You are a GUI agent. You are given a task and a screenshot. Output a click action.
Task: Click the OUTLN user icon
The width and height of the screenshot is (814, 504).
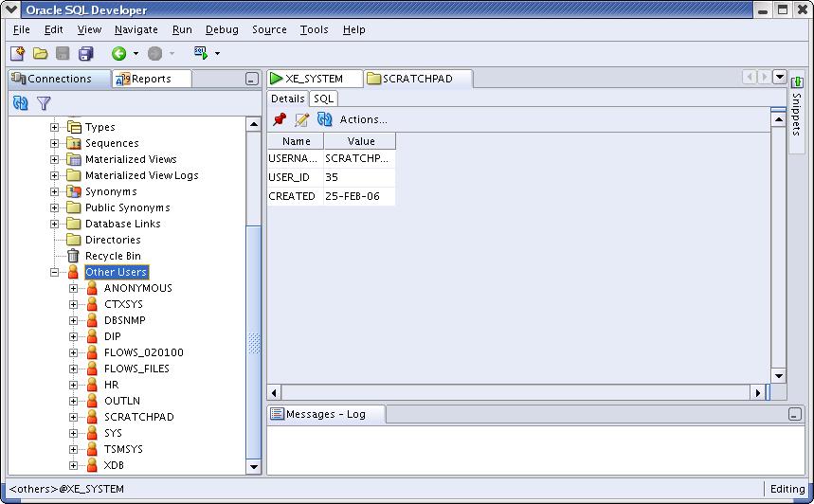(x=92, y=401)
